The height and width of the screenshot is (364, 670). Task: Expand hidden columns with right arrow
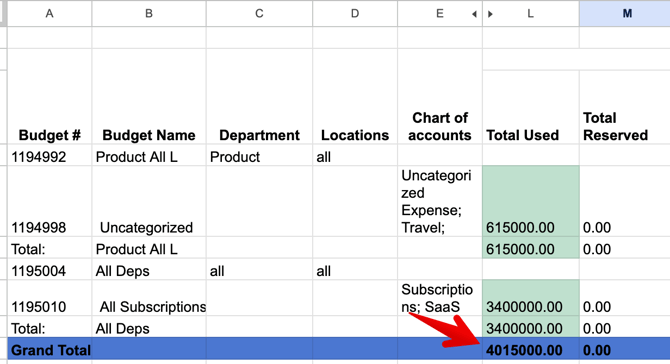point(490,14)
